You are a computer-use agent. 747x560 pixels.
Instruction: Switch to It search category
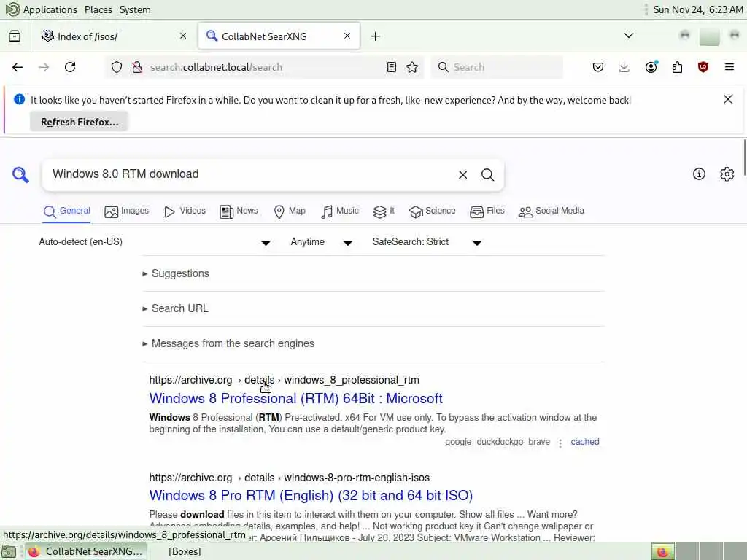[384, 211]
